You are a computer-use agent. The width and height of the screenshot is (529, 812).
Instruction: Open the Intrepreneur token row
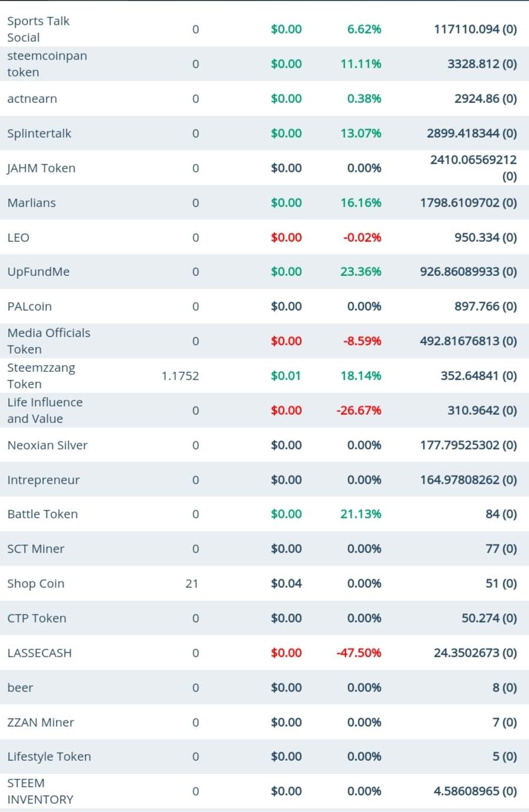[x=264, y=480]
